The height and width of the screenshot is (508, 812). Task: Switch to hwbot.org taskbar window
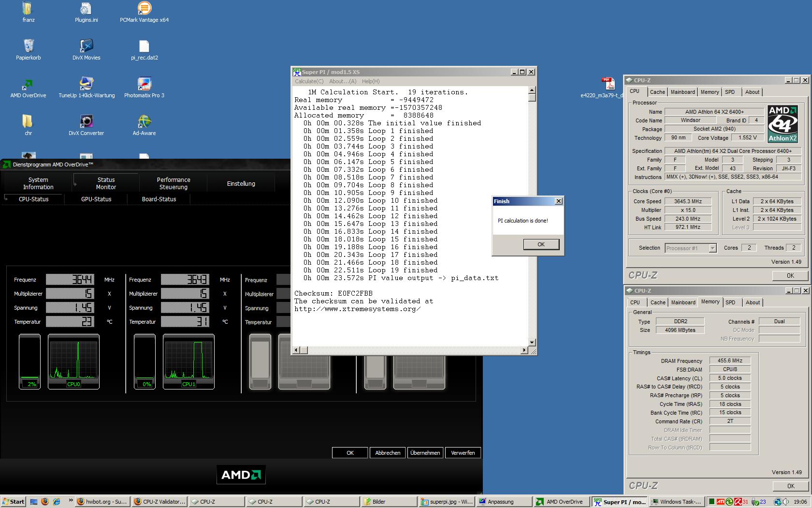pyautogui.click(x=102, y=502)
